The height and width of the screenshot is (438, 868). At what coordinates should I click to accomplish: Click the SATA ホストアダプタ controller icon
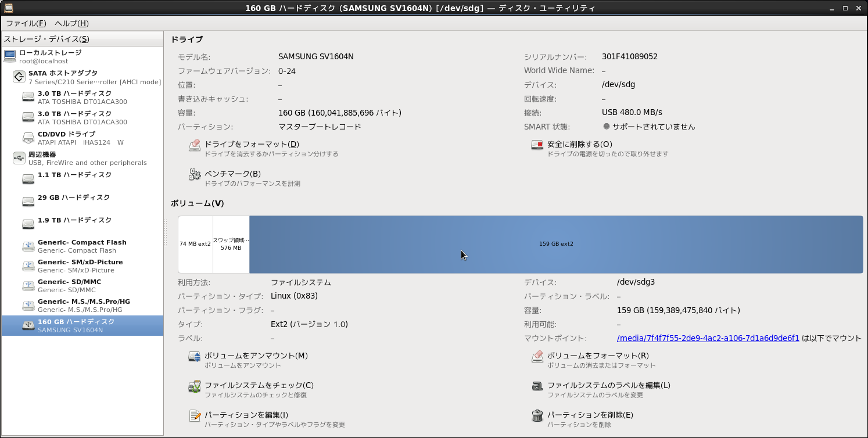(x=19, y=77)
